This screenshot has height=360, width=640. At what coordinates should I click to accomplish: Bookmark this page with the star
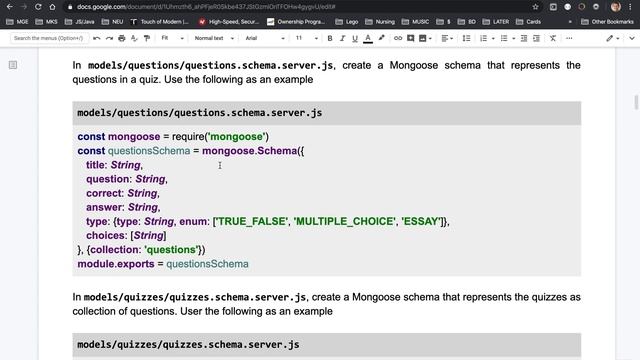[535, 7]
